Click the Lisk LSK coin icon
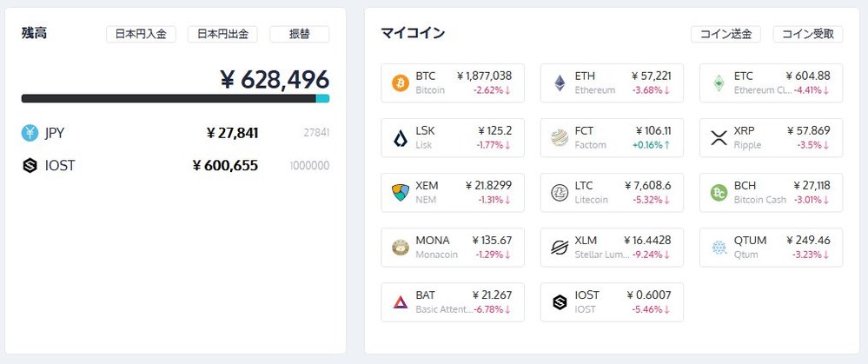The image size is (868, 364). [x=401, y=137]
